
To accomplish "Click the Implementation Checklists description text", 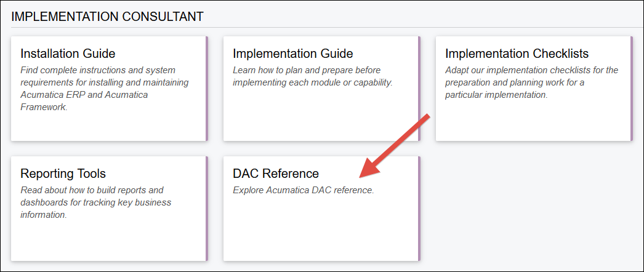I will pos(531,82).
